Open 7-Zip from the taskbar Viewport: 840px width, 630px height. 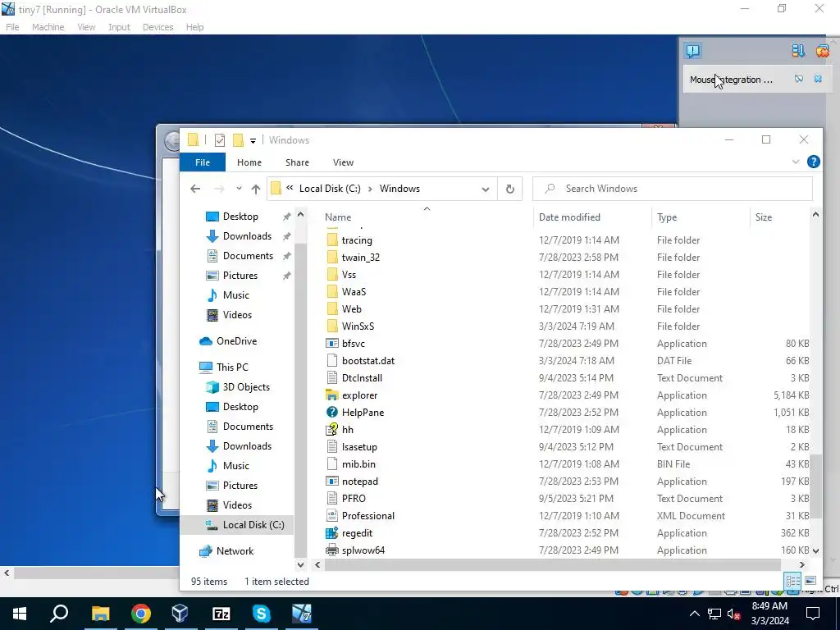click(x=221, y=614)
